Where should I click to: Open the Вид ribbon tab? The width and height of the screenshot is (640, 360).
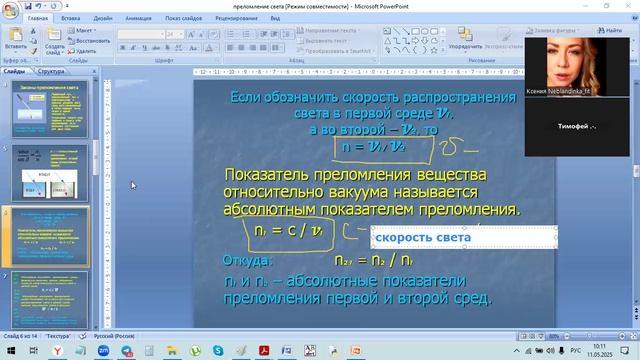[x=275, y=18]
